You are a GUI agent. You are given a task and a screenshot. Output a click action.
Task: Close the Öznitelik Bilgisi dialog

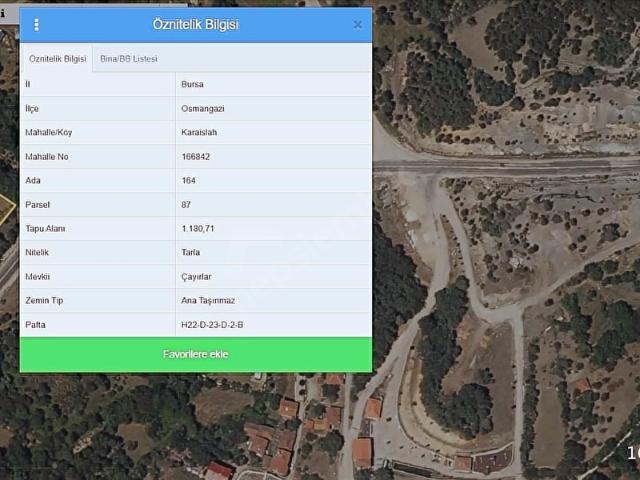(357, 25)
